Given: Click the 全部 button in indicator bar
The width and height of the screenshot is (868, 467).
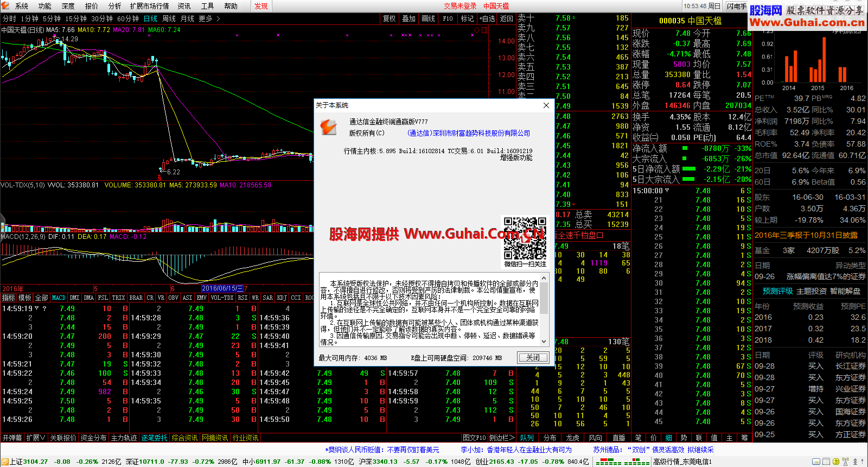Looking at the screenshot, I should click(42, 298).
